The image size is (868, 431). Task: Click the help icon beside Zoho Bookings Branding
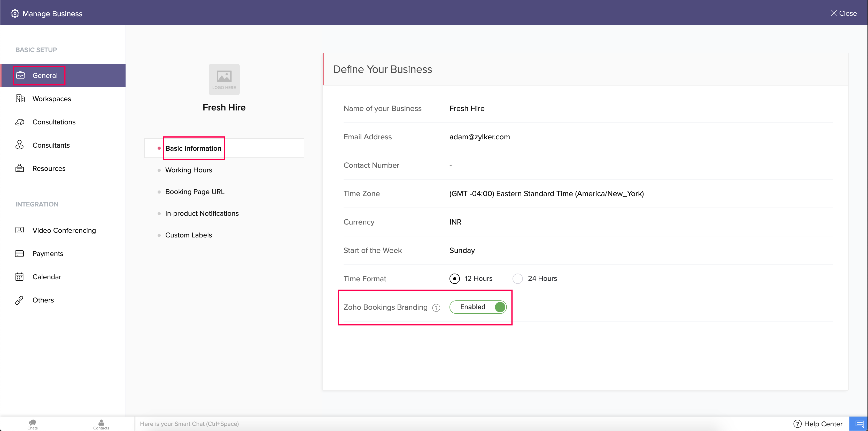tap(436, 308)
